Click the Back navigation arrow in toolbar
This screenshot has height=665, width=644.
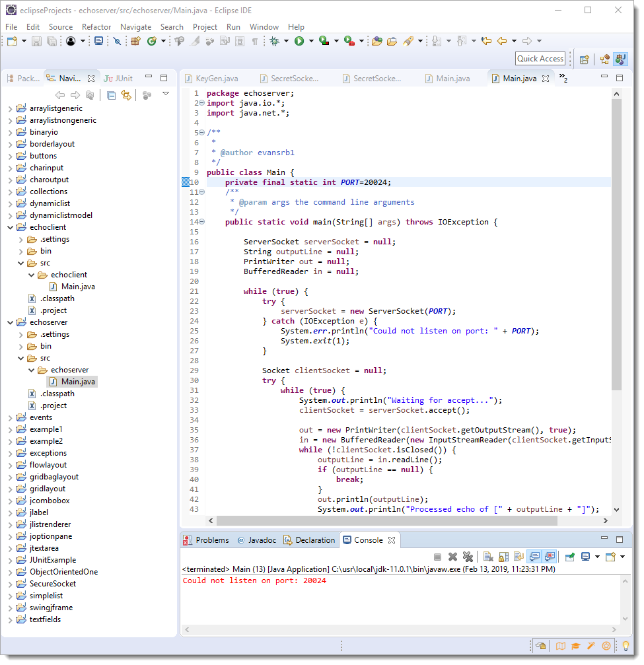(x=502, y=41)
